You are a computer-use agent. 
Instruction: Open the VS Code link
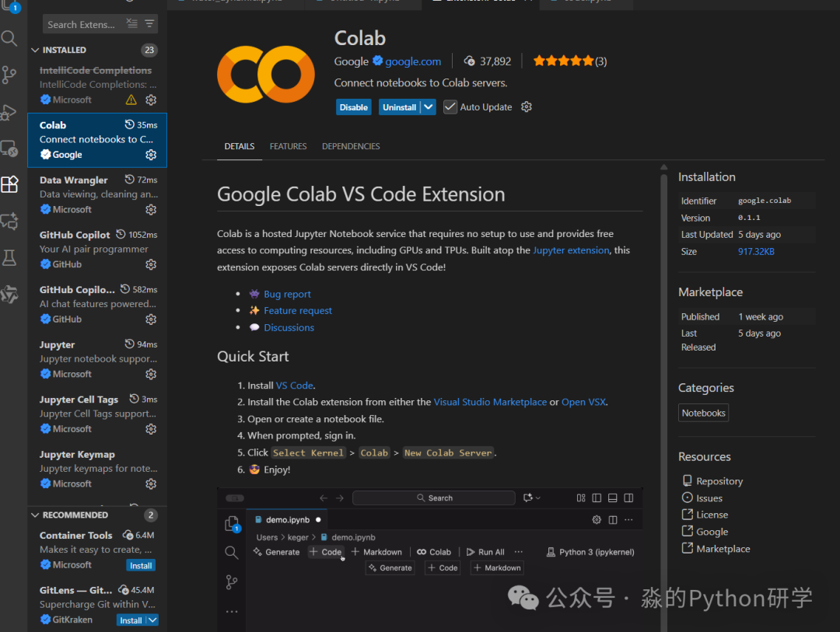[295, 385]
